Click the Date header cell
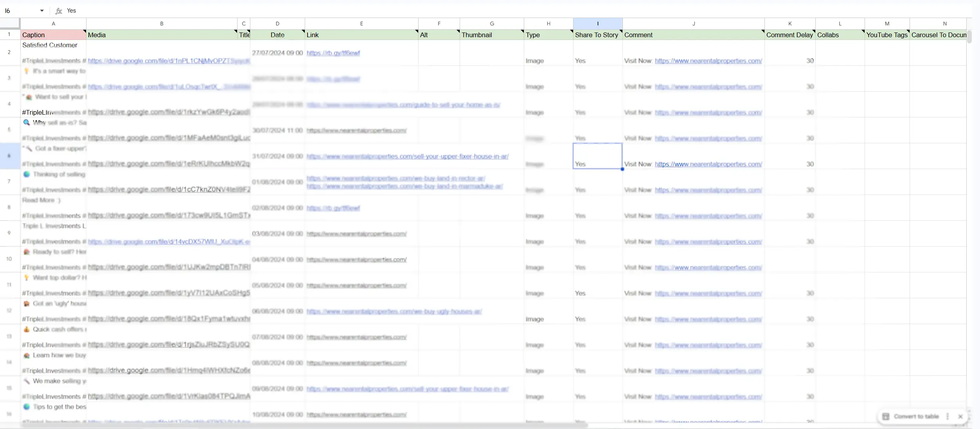Viewport: 980px width, 429px height. (x=277, y=35)
